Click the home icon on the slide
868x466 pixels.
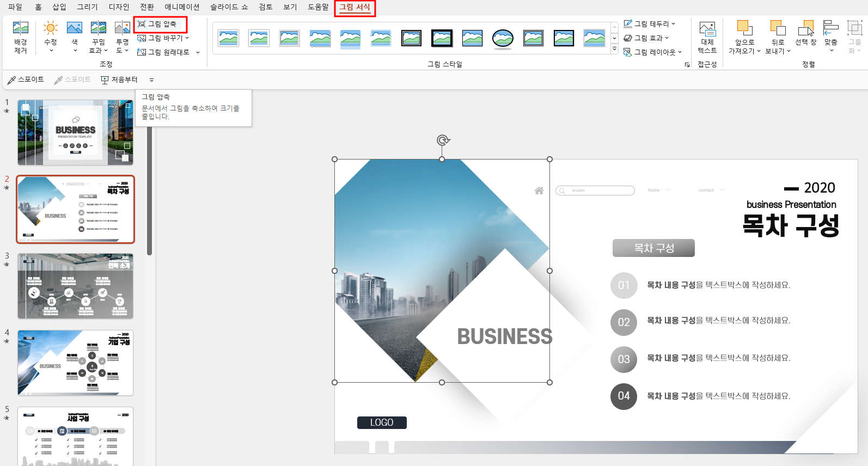(539, 191)
